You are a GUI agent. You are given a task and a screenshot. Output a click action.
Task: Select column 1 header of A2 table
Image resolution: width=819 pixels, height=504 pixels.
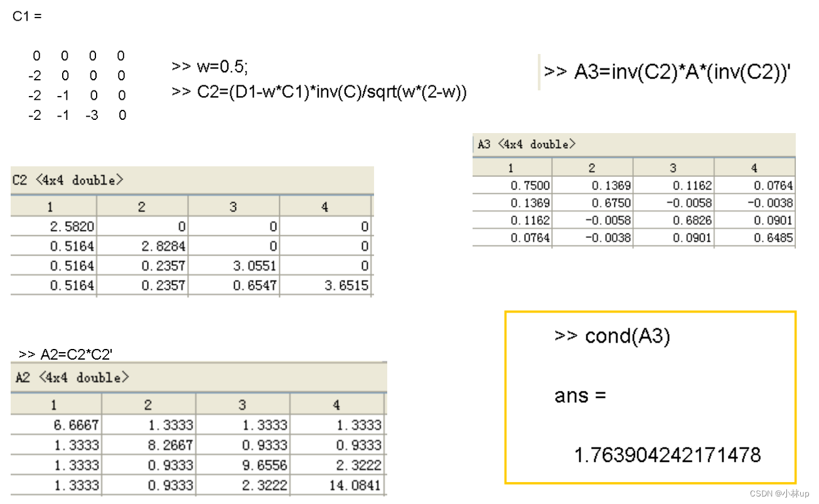coord(56,405)
